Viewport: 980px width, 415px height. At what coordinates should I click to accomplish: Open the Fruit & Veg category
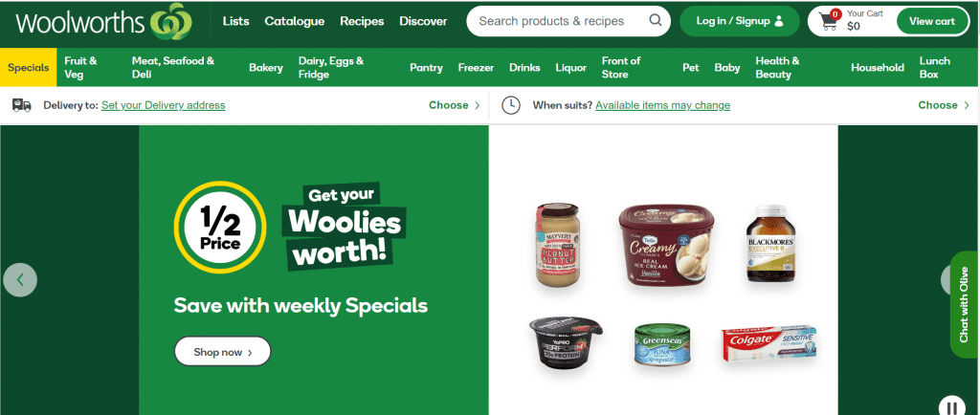(x=80, y=67)
